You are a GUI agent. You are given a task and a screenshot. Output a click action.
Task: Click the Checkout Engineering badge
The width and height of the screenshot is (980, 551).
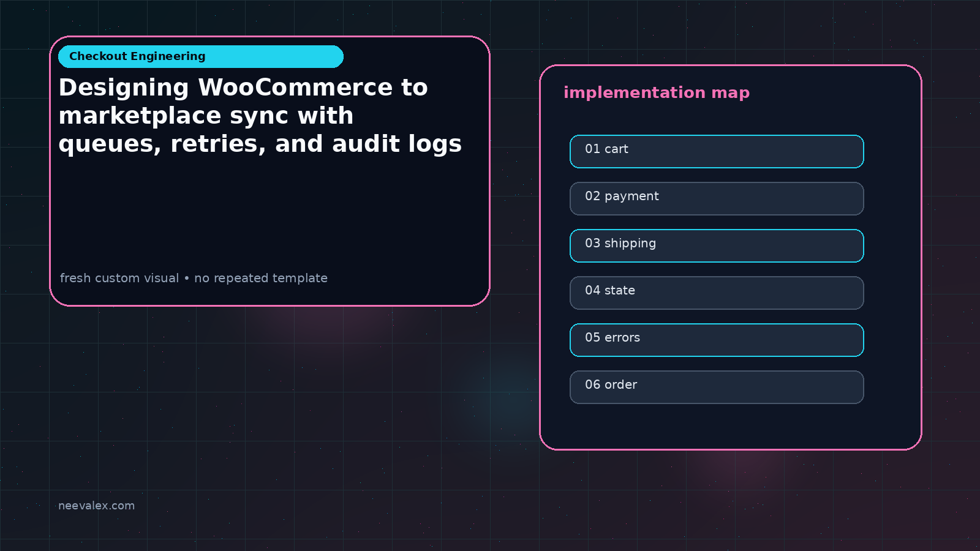pyautogui.click(x=201, y=56)
